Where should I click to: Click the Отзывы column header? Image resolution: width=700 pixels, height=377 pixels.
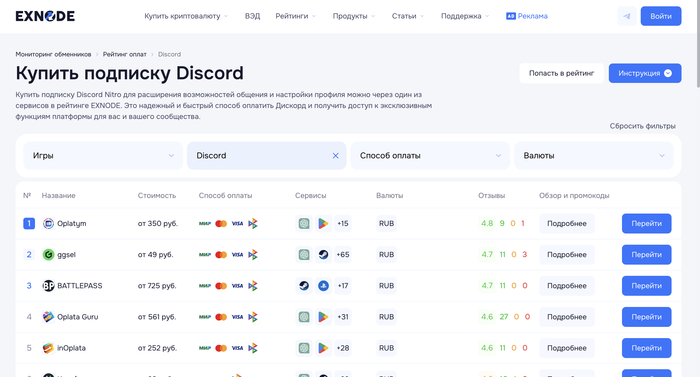[x=492, y=196]
